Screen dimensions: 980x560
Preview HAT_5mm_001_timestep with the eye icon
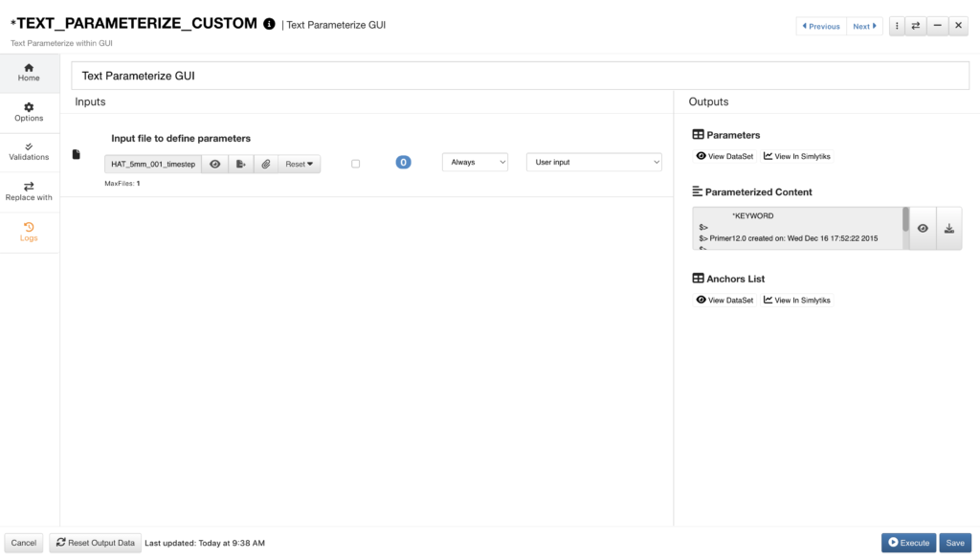(x=215, y=163)
